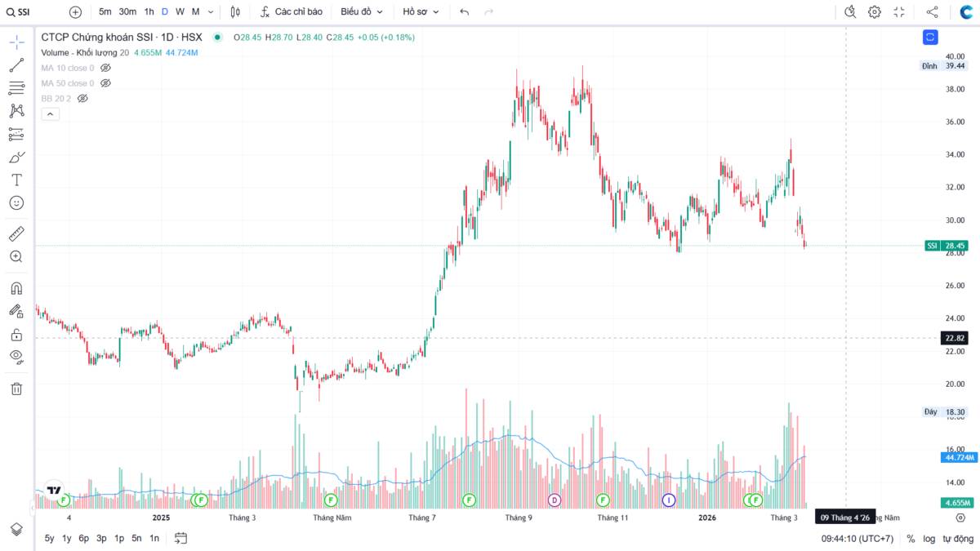The height and width of the screenshot is (551, 980).
Task: Open chart settings gear in top toolbar
Action: pyautogui.click(x=875, y=12)
